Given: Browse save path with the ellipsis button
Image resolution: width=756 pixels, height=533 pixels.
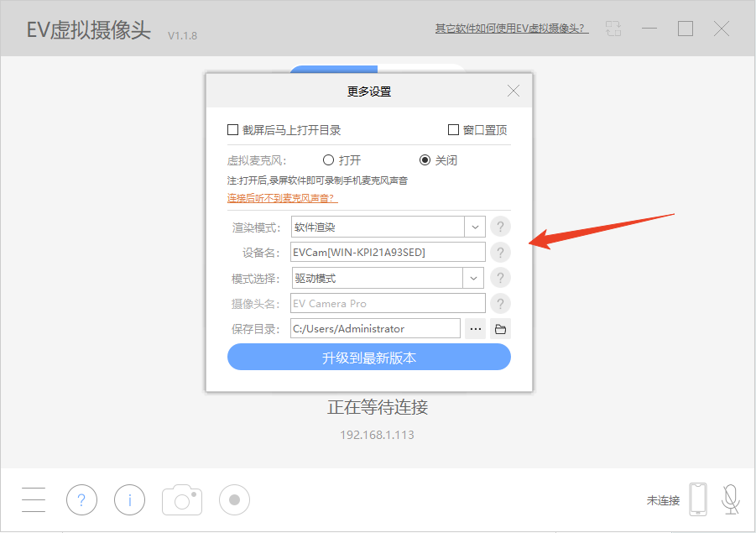Looking at the screenshot, I should (x=476, y=329).
